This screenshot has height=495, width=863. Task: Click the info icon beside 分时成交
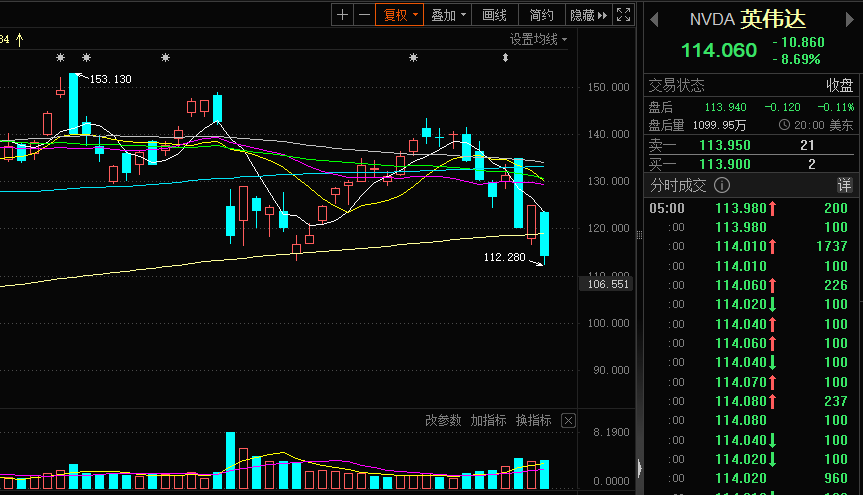(721, 186)
